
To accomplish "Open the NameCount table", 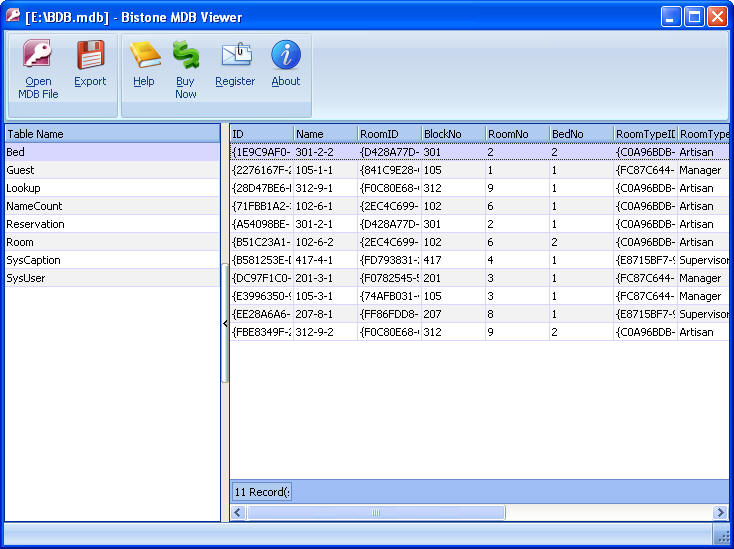I will [112, 206].
